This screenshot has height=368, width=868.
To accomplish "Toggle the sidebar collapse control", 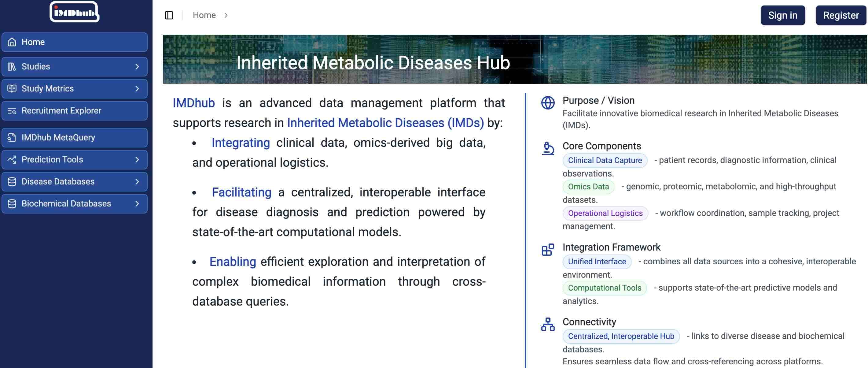I will pos(169,15).
